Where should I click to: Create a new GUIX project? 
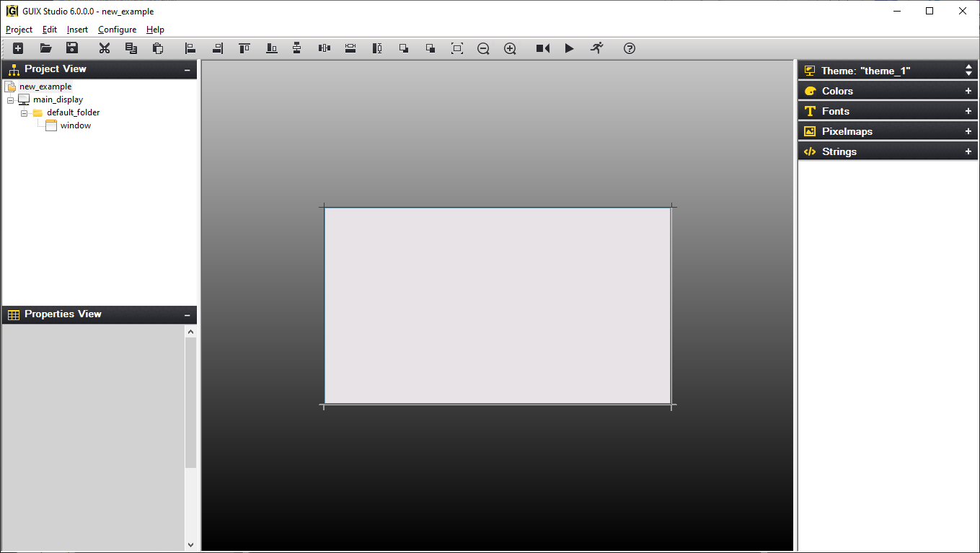click(17, 48)
